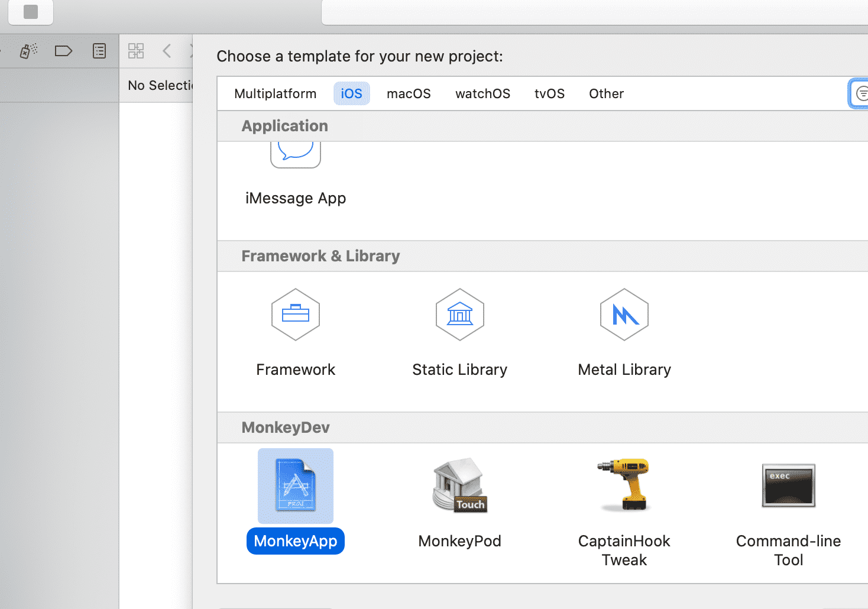Select the iOS platform tab

coord(351,93)
